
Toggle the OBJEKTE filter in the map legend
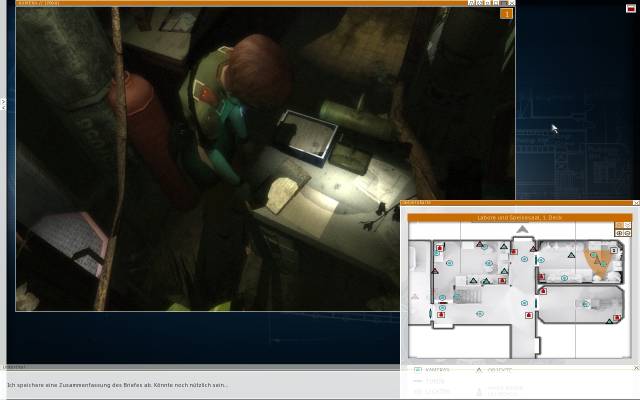tap(479, 370)
